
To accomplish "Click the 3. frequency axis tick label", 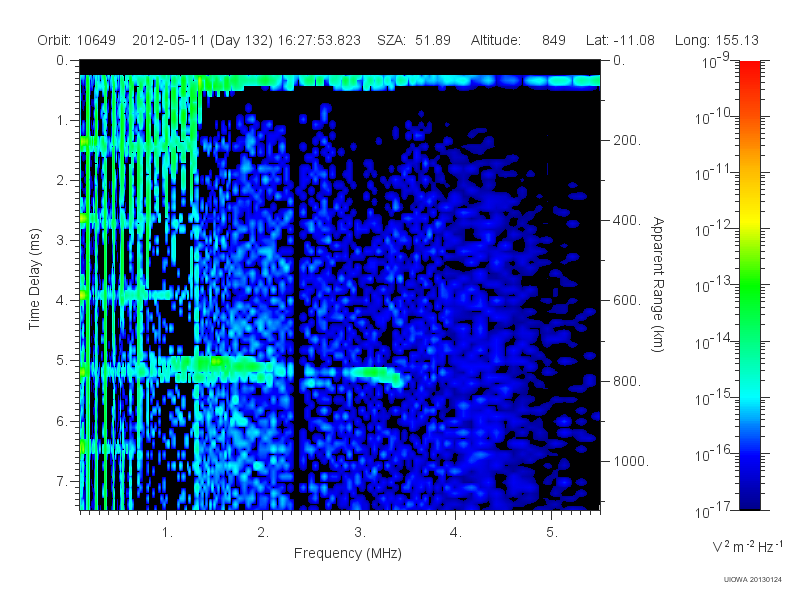I will 360,532.
